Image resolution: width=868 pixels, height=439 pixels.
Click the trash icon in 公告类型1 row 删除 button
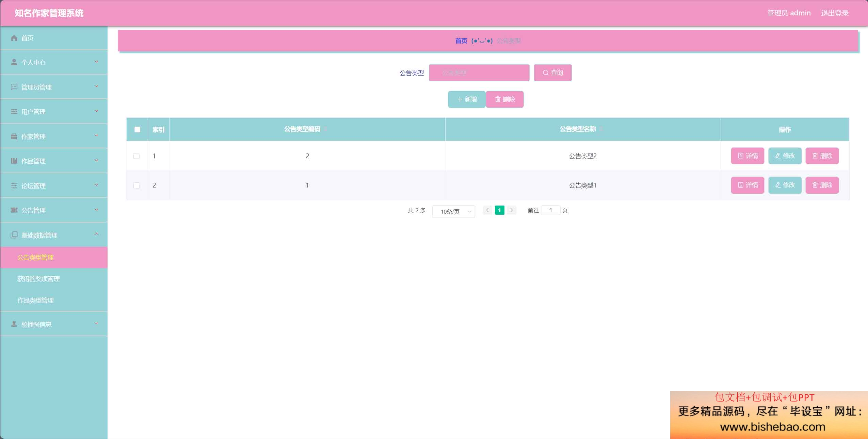tap(815, 185)
